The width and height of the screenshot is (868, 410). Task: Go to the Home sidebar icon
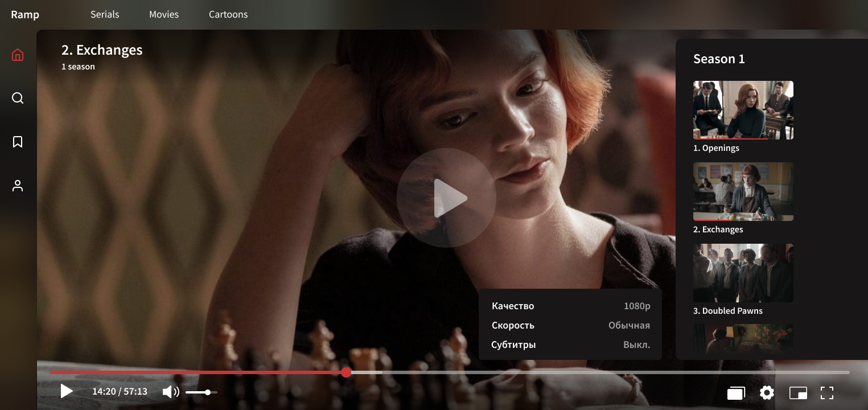pyautogui.click(x=18, y=55)
